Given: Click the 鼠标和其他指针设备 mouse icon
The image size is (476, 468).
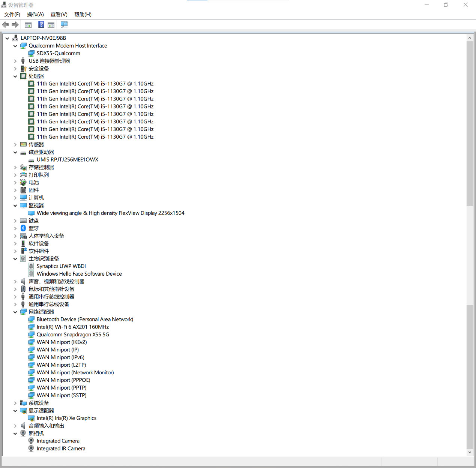Looking at the screenshot, I should [23, 289].
